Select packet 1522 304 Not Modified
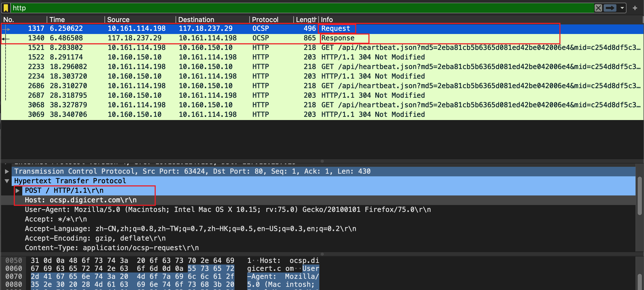Image resolution: width=644 pixels, height=290 pixels. pyautogui.click(x=322, y=57)
